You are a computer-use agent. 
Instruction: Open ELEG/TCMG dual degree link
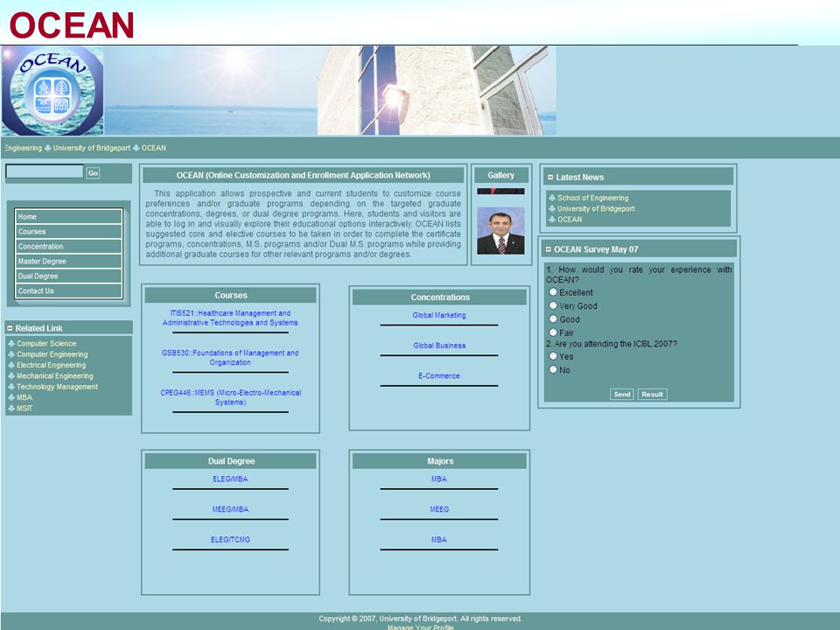[230, 540]
